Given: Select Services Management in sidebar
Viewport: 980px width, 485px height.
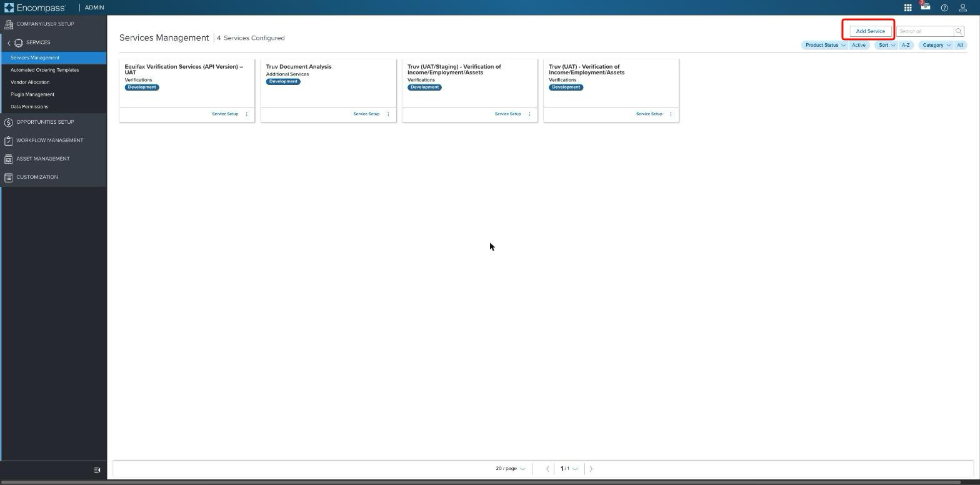Looking at the screenshot, I should pyautogui.click(x=54, y=57).
